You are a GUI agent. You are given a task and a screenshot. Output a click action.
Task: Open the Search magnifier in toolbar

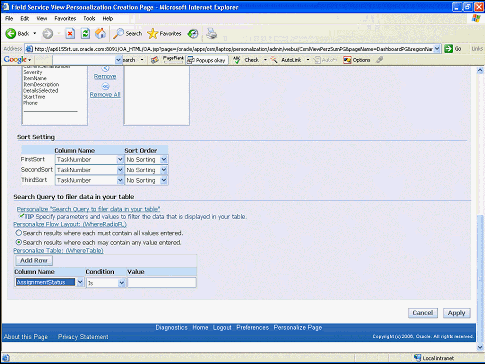127,33
